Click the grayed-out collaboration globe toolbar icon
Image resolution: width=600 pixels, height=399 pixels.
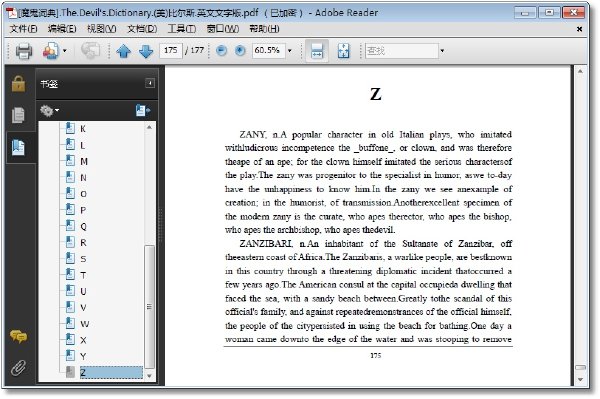pyautogui.click(x=90, y=51)
